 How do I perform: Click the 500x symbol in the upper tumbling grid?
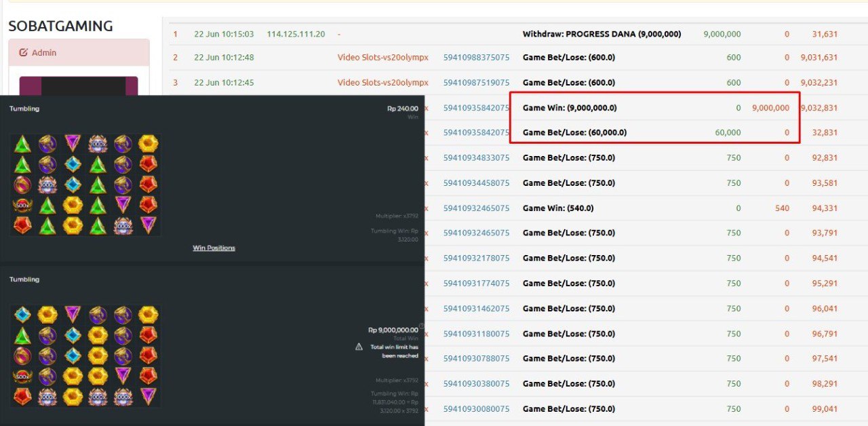22,205
